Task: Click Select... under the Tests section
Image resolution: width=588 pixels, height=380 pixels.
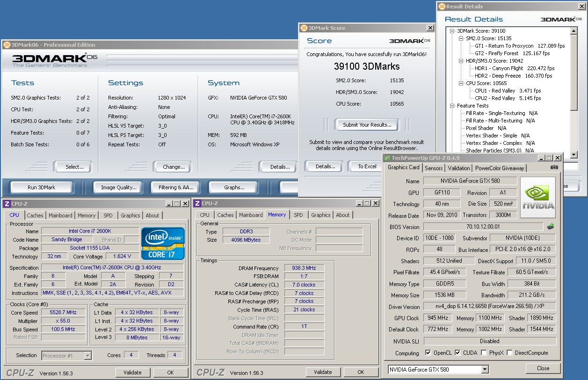Action: click(73, 167)
